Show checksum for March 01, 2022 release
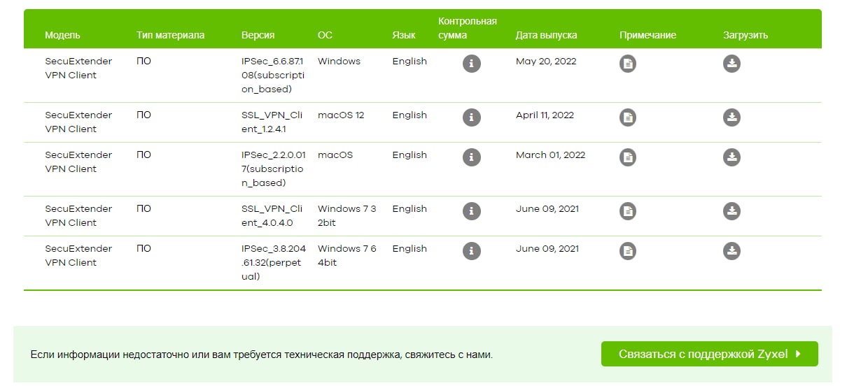 [x=472, y=157]
